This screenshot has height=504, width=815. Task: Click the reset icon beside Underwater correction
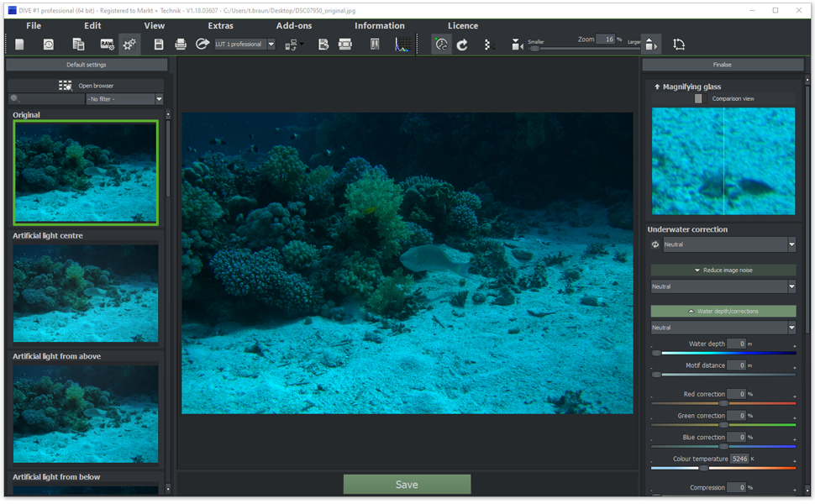656,244
